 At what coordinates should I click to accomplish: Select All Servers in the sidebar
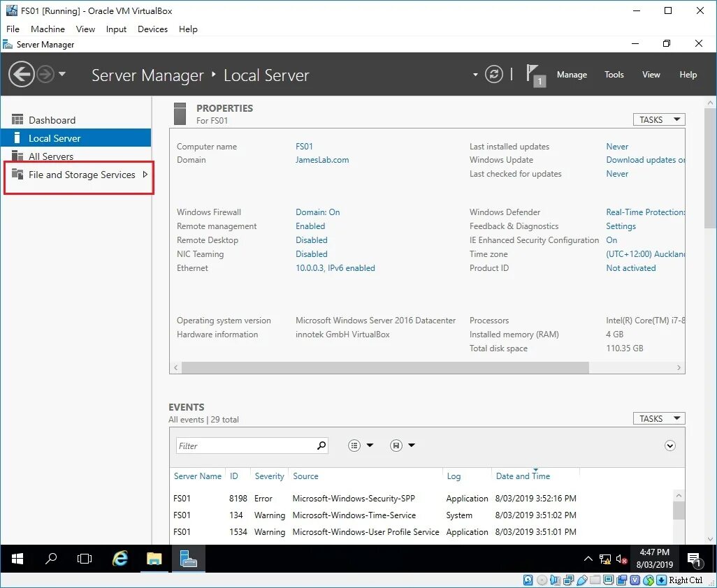coord(76,156)
